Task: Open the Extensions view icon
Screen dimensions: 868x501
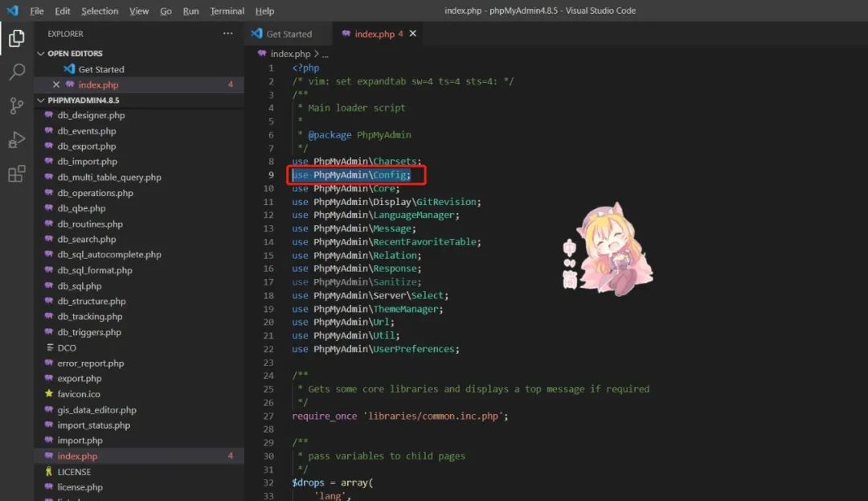Action: point(17,173)
